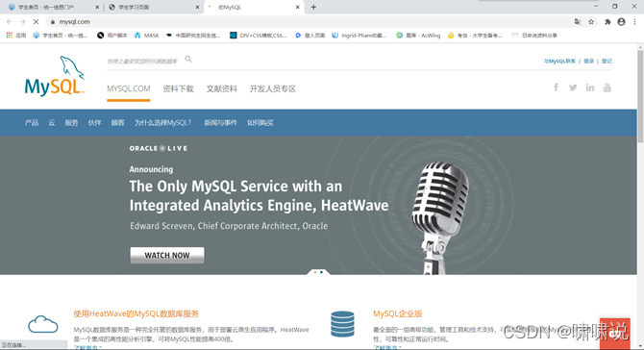Open the Ingrid-Pham bookmark
Screen dimensions: 644x350
(x=359, y=36)
